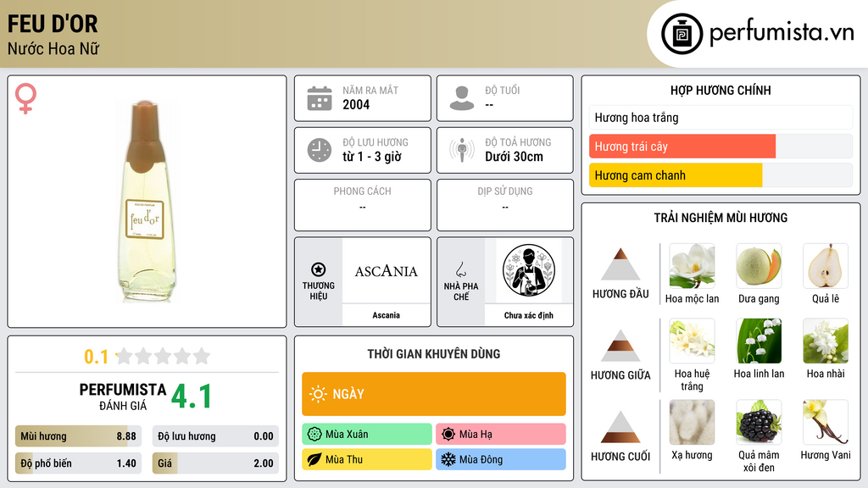Viewport: 868px width, 488px height.
Task: Click the Ngày recommended time bar
Action: pyautogui.click(x=434, y=394)
